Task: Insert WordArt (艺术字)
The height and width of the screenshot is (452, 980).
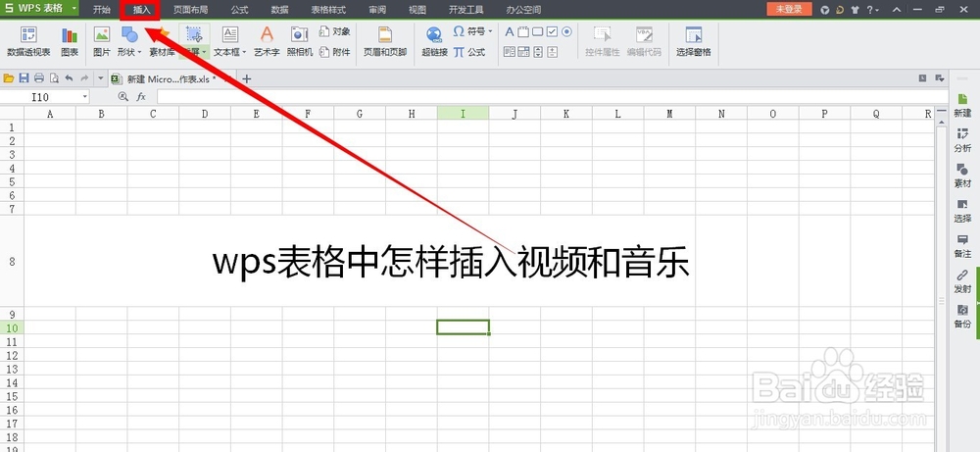Action: [x=267, y=42]
